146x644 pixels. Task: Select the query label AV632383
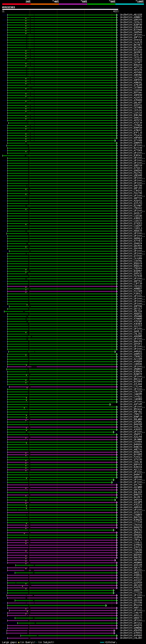click(8, 8)
